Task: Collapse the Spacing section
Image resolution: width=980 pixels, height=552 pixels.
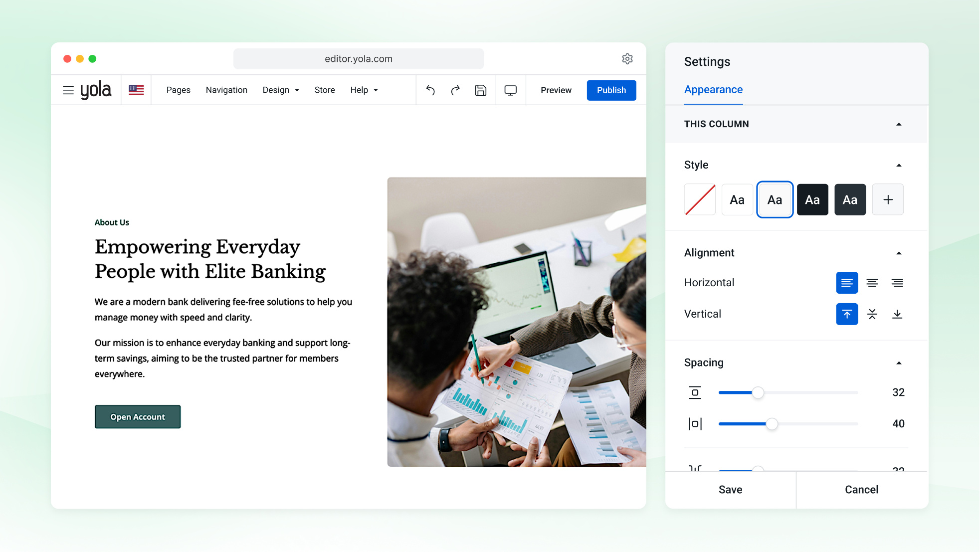Action: coord(899,363)
